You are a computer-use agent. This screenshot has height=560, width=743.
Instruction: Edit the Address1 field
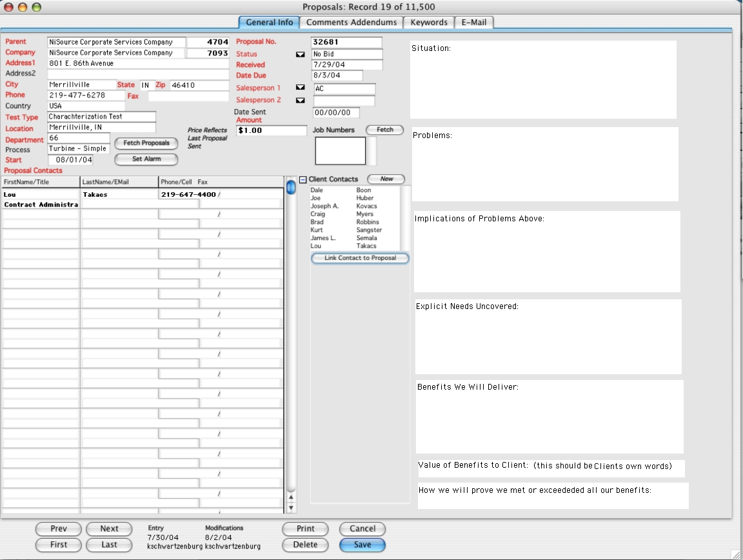pos(138,63)
